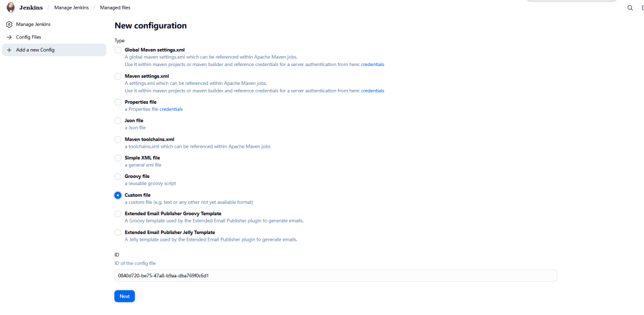Click the partially visible top-right header icon

[641, 8]
